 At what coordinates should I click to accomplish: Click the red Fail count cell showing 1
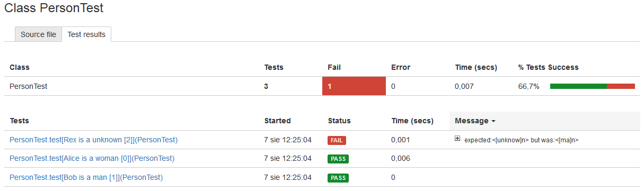point(354,86)
